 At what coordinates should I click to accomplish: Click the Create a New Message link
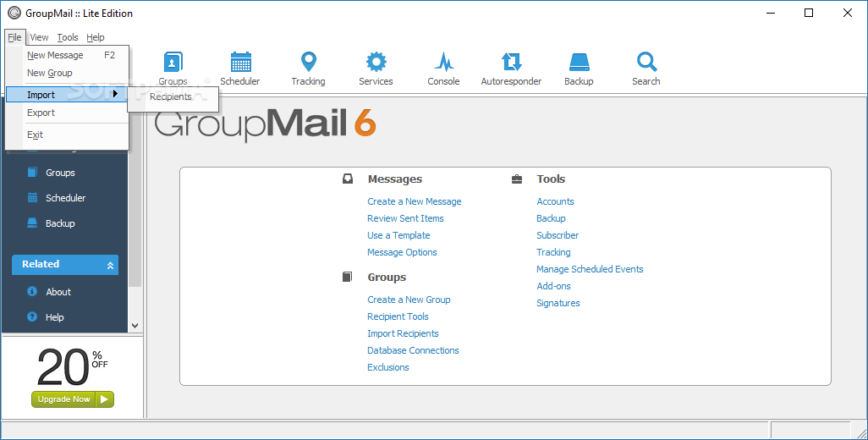click(414, 201)
